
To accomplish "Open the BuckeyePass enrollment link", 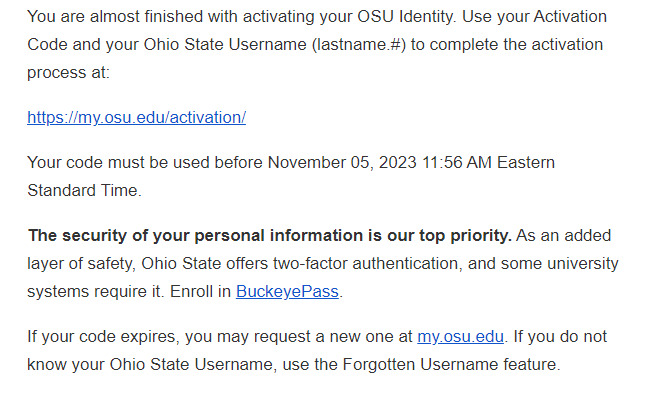I will pyautogui.click(x=287, y=292).
